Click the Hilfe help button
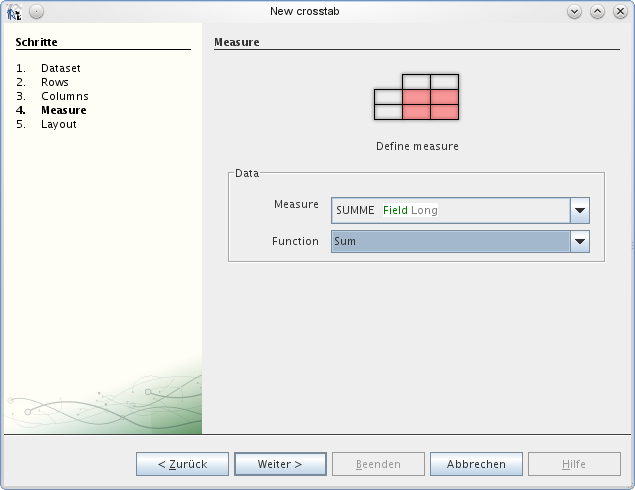This screenshot has width=635, height=490. tap(574, 464)
